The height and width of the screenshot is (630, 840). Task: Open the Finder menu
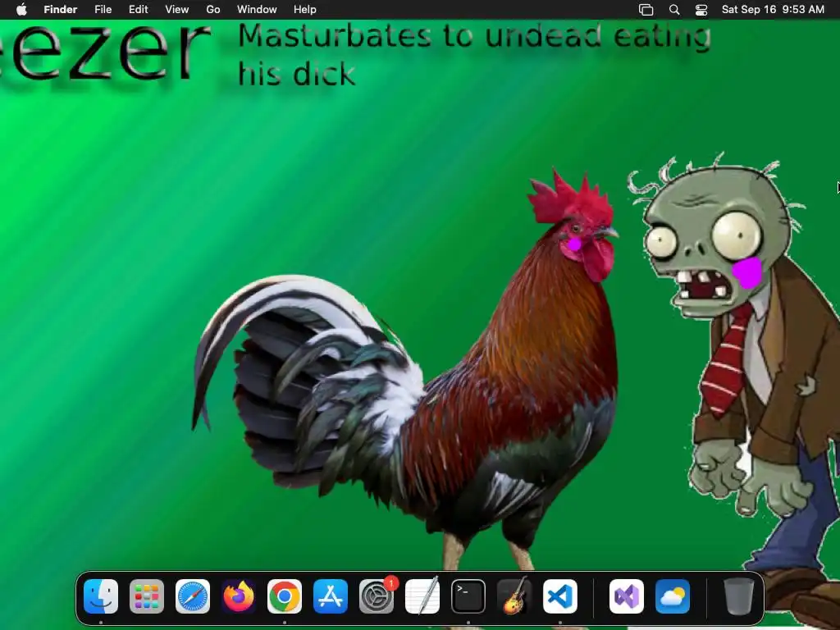(60, 10)
